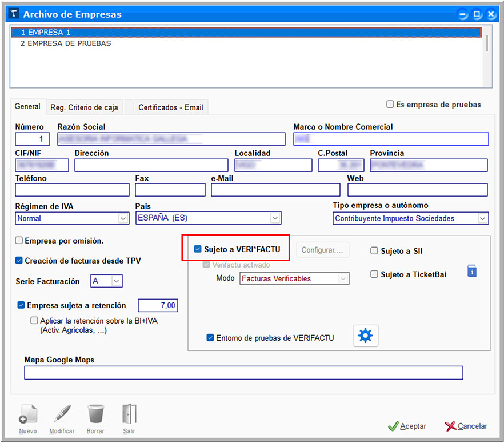Screen dimensions: 504x443
Task: Click the Borrar trash can icon
Action: click(x=95, y=414)
